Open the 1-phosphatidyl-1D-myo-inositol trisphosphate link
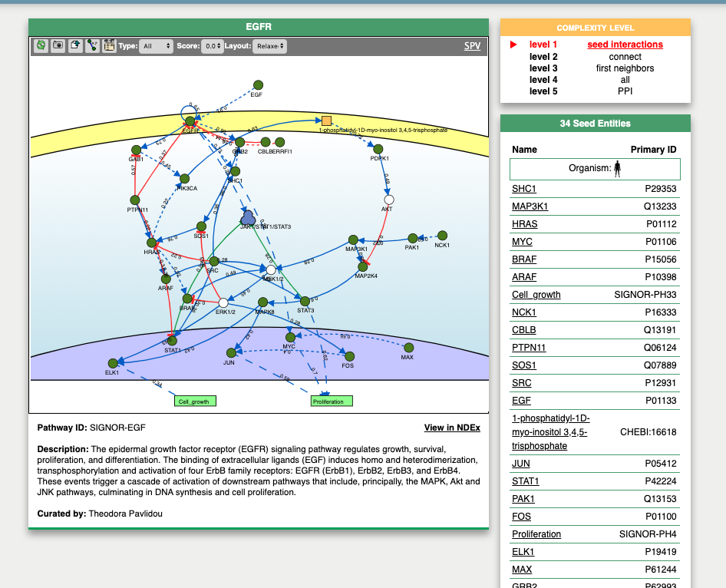Viewport: 726px width, 588px height. coord(550,432)
